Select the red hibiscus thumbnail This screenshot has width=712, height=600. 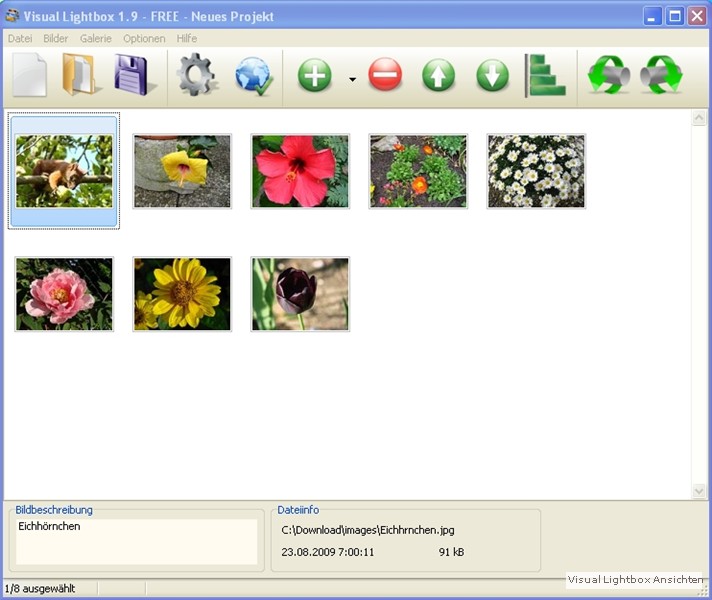coord(300,171)
